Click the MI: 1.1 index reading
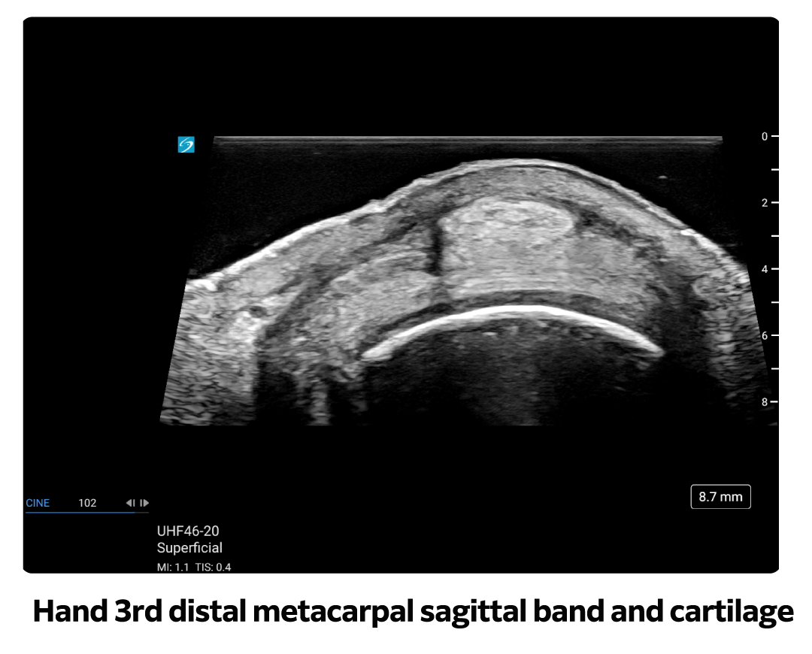This screenshot has height=654, width=812. point(173,567)
